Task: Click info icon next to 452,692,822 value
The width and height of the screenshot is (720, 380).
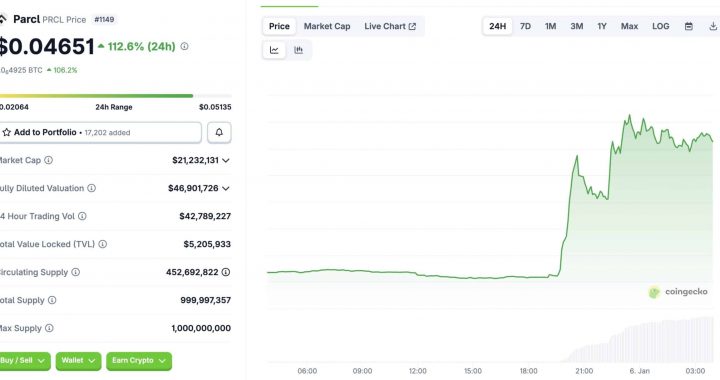Action: pos(226,272)
